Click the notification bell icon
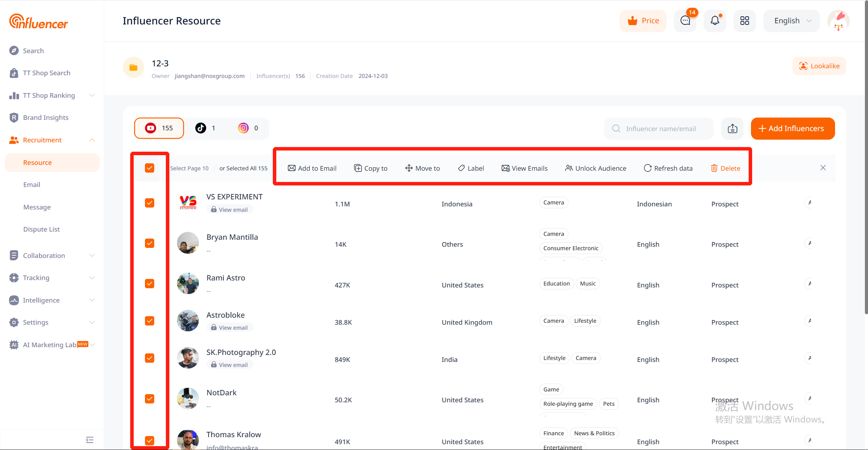Image resolution: width=868 pixels, height=450 pixels. click(715, 21)
